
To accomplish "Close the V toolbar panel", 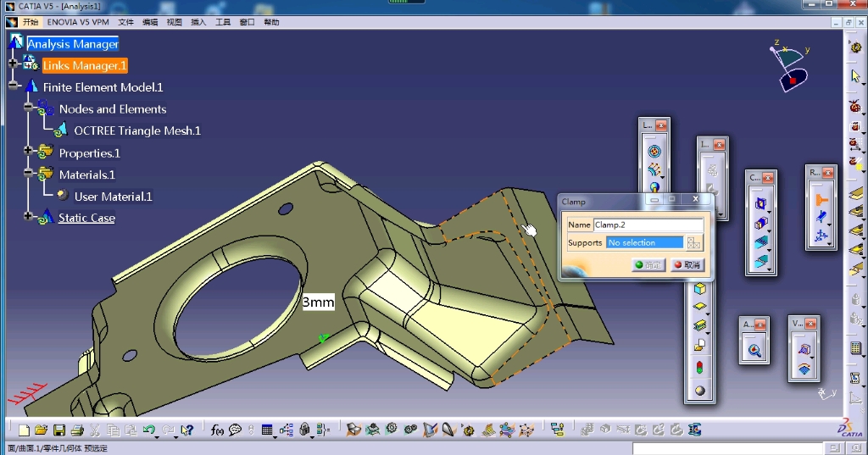I will [x=811, y=324].
